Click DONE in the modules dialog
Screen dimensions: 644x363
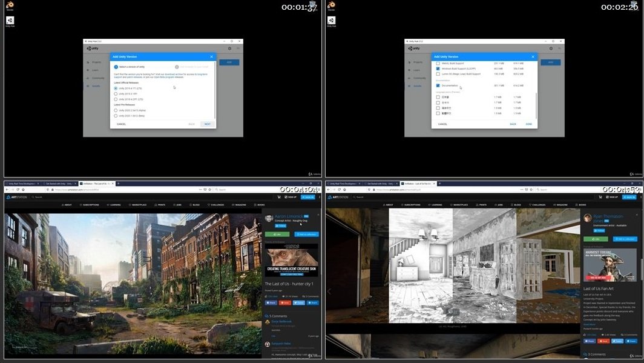528,124
